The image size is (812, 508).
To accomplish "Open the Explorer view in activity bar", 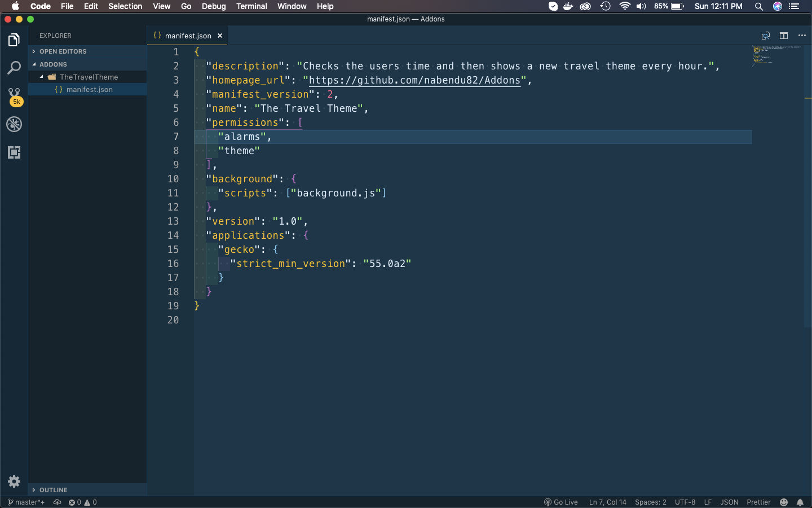I will point(14,40).
